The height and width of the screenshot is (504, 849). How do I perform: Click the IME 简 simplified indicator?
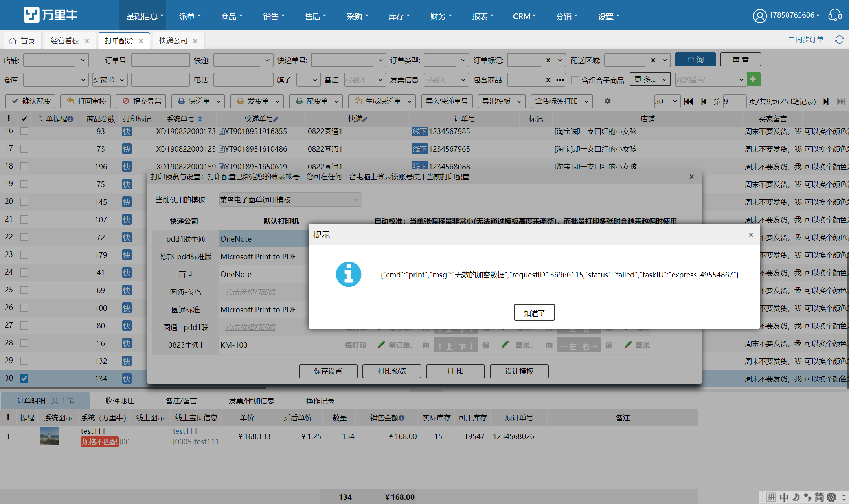click(x=819, y=497)
